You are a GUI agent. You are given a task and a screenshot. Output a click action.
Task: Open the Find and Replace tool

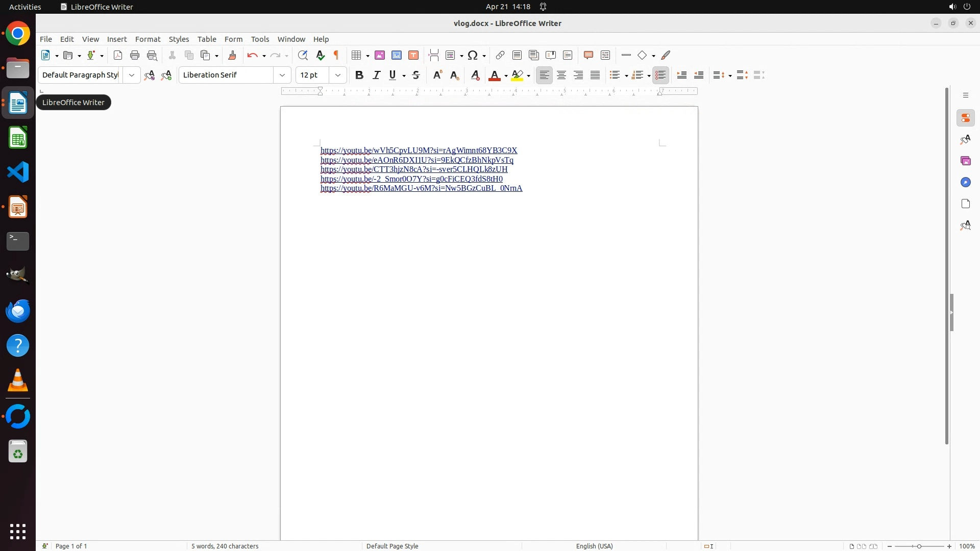coord(303,55)
